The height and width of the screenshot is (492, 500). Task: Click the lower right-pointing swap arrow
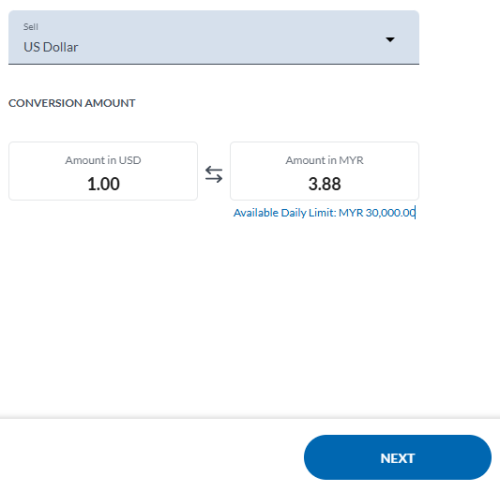pyautogui.click(x=214, y=179)
